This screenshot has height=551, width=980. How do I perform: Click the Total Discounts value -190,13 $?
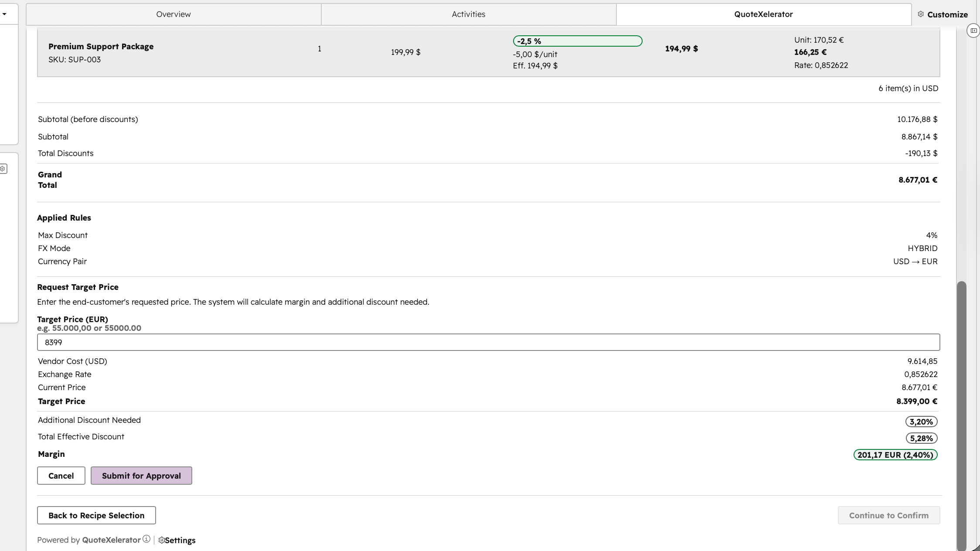click(921, 153)
